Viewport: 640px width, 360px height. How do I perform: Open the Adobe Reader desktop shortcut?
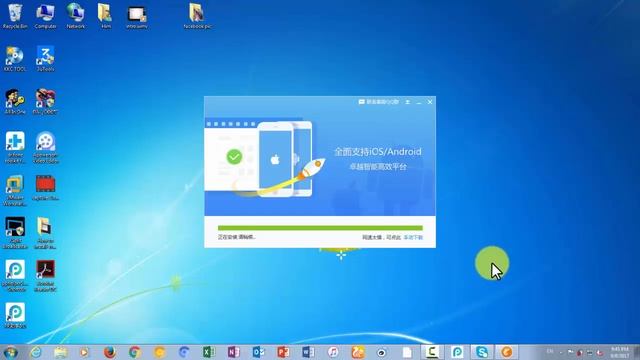pos(45,276)
